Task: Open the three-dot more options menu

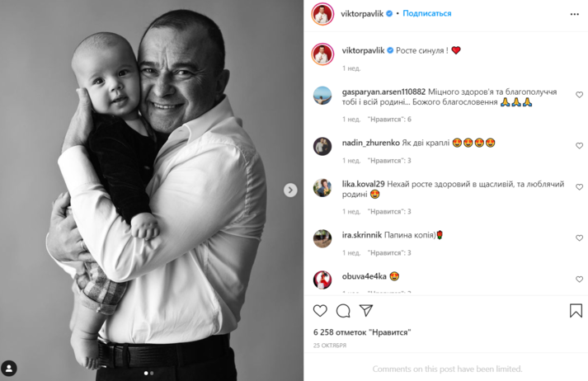Action: (575, 14)
